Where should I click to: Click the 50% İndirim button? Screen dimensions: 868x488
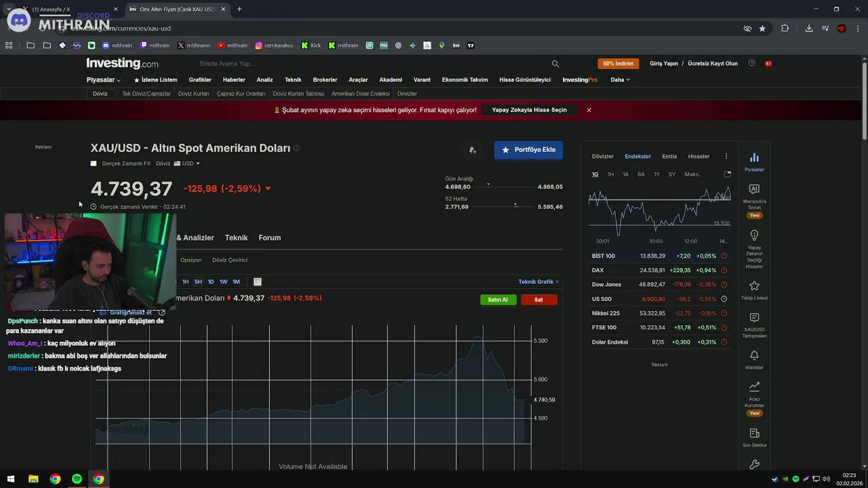coord(618,64)
